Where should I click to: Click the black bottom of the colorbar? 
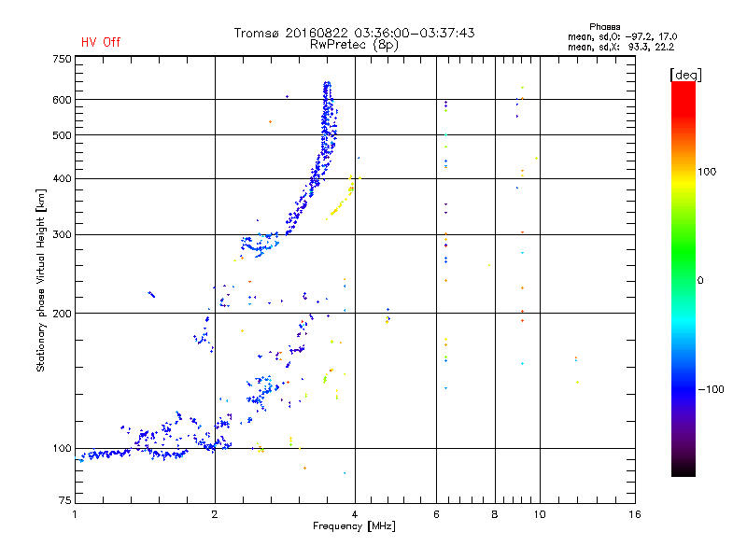tap(684, 469)
